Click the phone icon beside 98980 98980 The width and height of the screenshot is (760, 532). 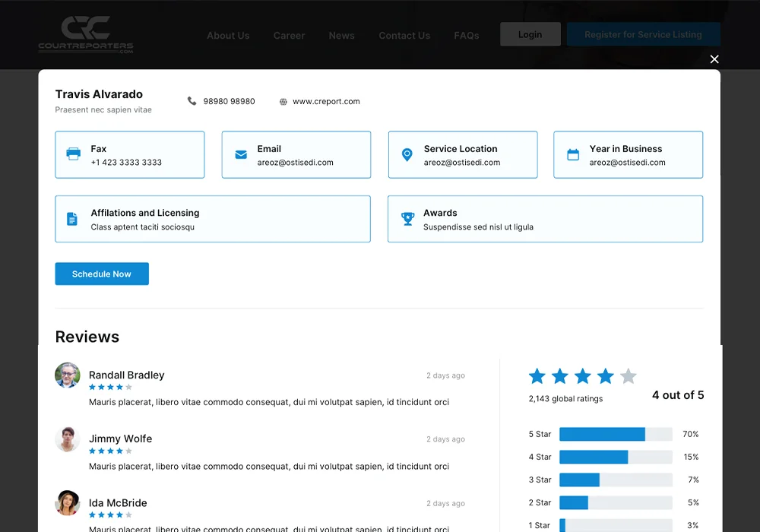[x=192, y=101]
